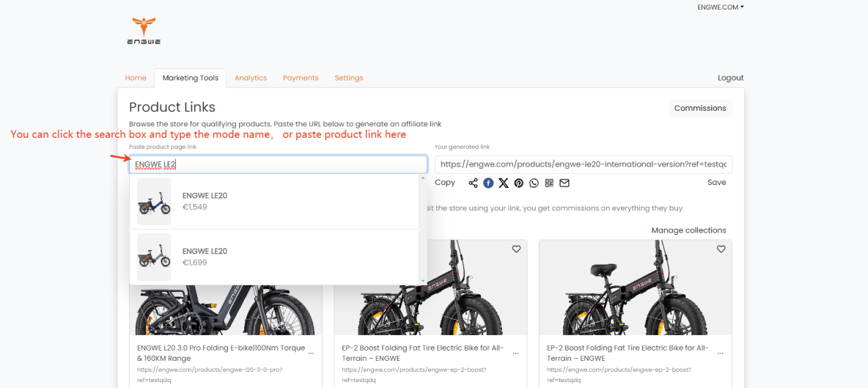
Task: Share the link by email envelope icon
Action: 564,183
